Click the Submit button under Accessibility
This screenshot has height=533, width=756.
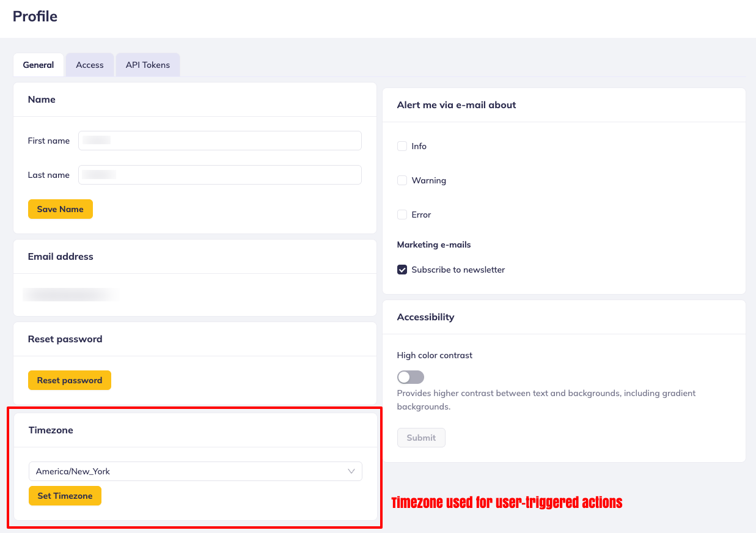point(421,438)
